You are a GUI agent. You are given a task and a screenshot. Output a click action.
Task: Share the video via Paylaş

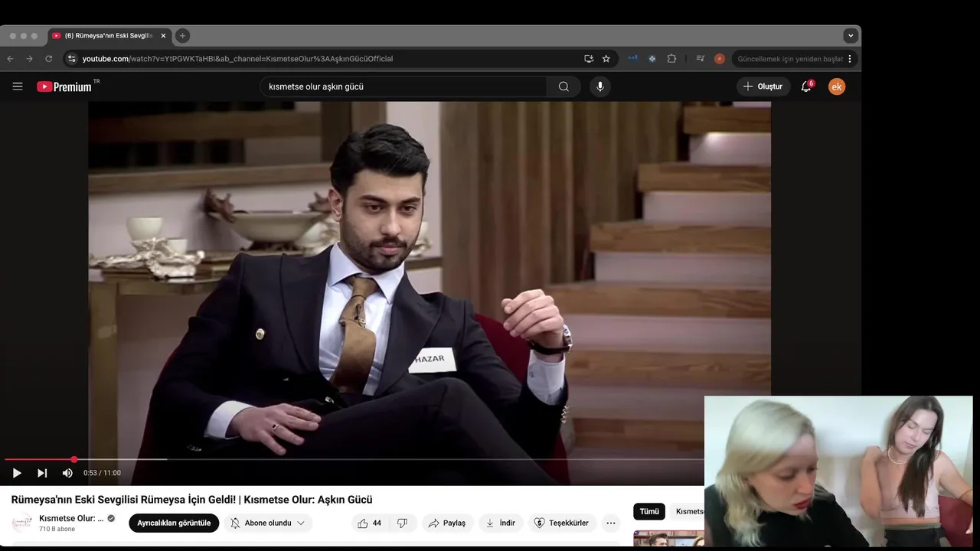(x=447, y=523)
